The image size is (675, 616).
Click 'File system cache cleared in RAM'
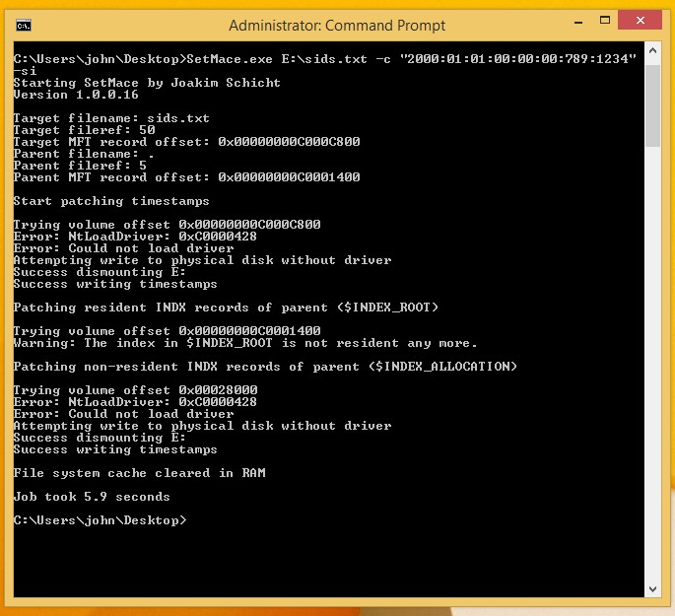click(x=139, y=473)
